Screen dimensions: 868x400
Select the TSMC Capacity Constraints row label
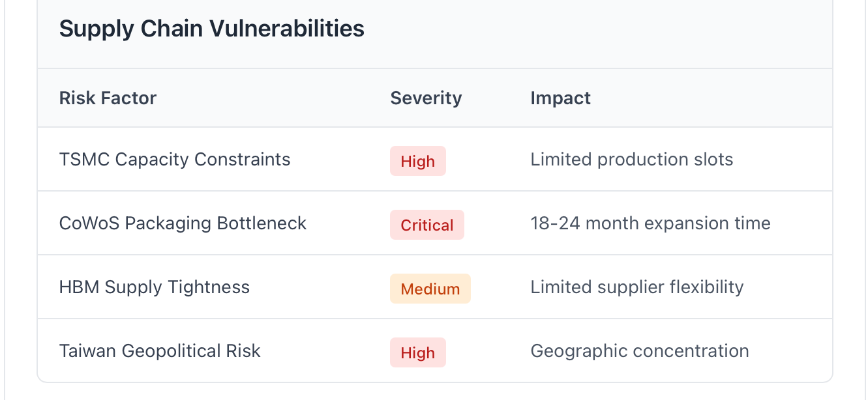coord(175,160)
